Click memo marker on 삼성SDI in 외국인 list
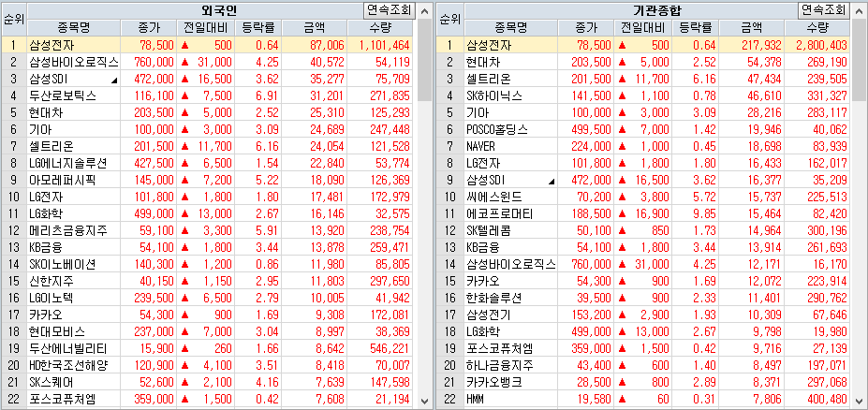The height and width of the screenshot is (410, 868). point(114,81)
